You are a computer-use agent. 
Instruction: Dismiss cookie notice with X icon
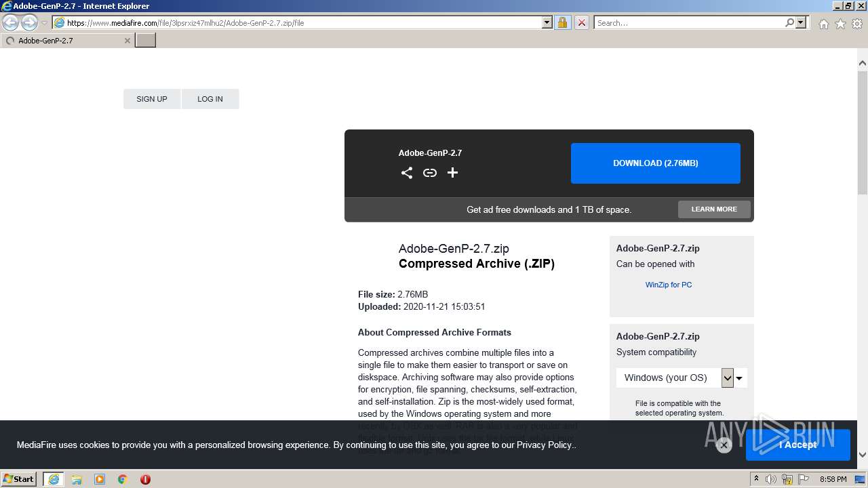click(724, 445)
